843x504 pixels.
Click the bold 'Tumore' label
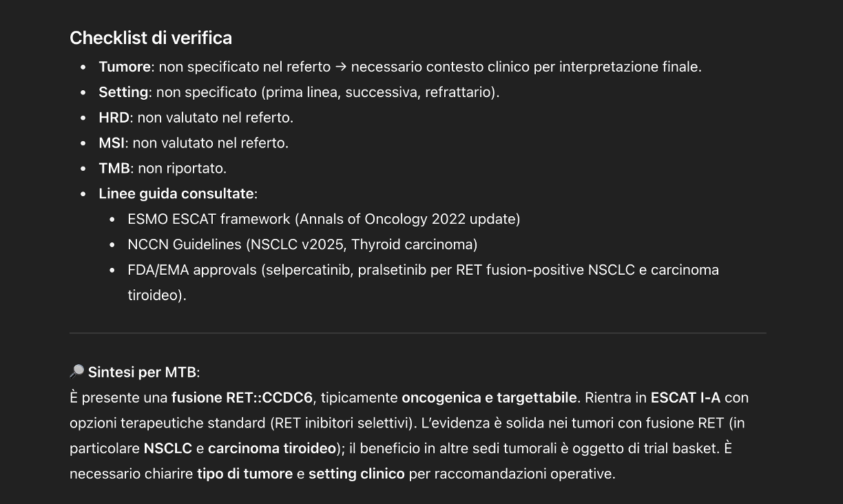pyautogui.click(x=125, y=67)
